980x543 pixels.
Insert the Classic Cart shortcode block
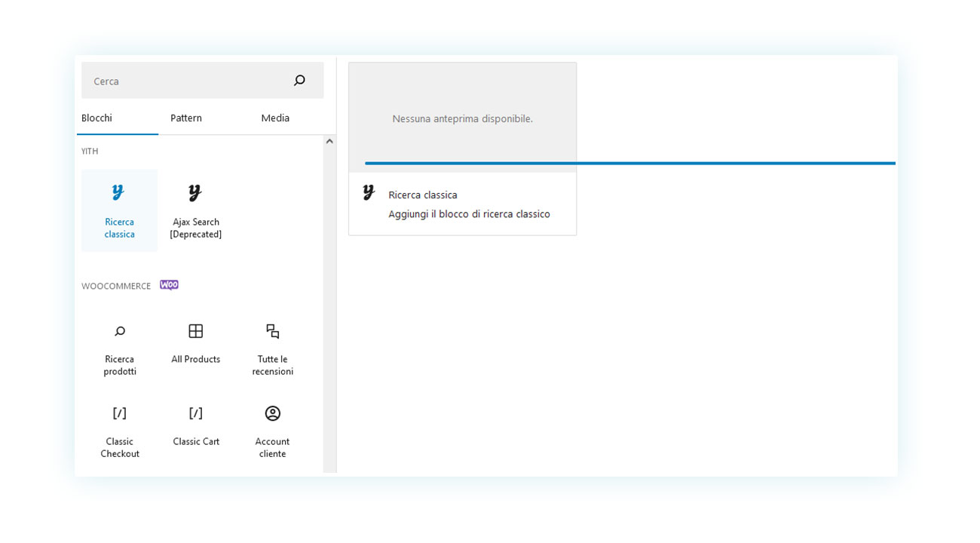coord(196,431)
